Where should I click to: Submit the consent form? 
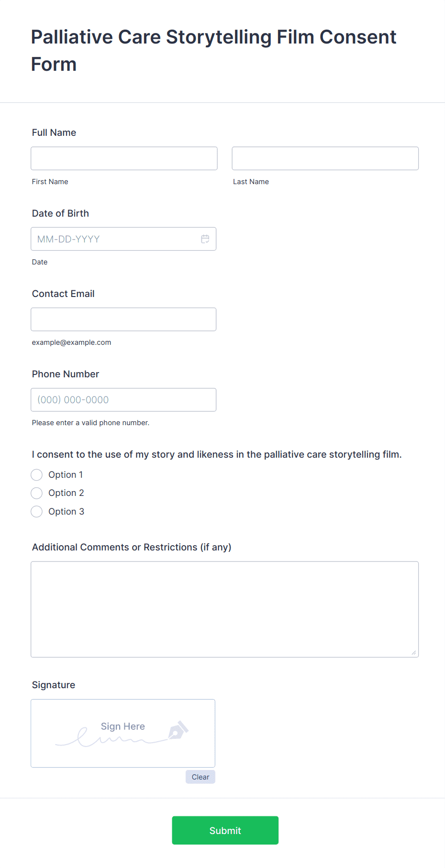coord(225,831)
